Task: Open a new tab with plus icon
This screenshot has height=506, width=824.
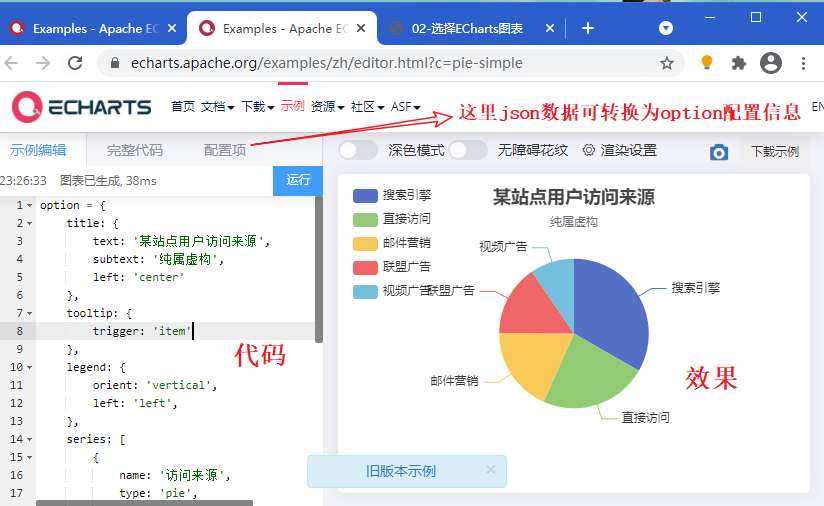Action: coord(588,28)
